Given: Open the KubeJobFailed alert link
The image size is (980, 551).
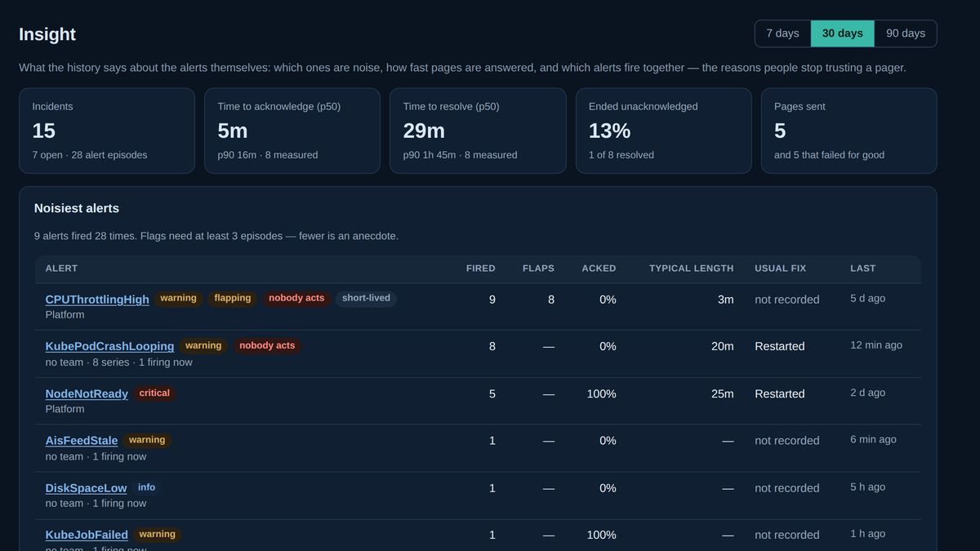Looking at the screenshot, I should (87, 535).
